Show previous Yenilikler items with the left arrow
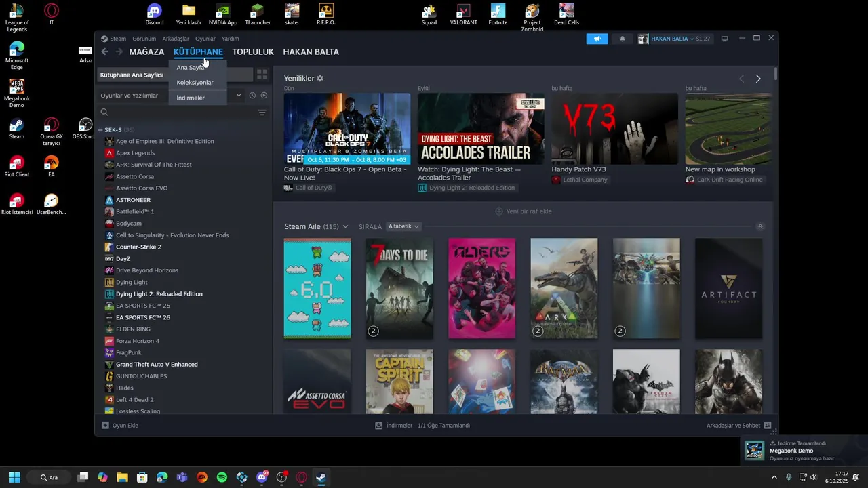 [x=741, y=79]
